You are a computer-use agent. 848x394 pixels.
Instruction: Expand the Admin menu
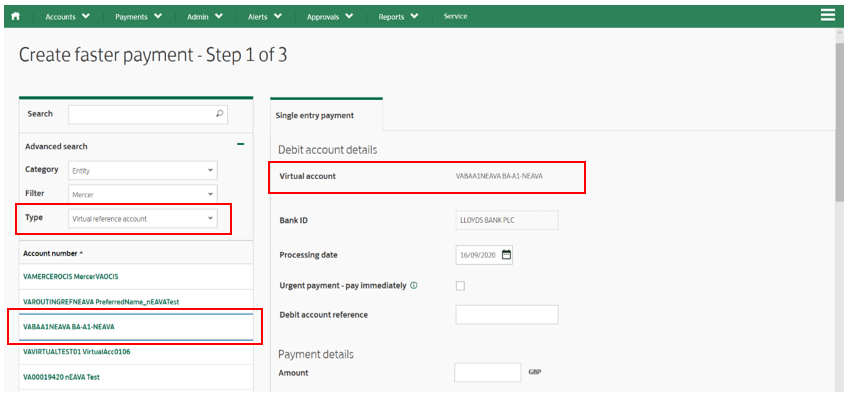point(204,17)
